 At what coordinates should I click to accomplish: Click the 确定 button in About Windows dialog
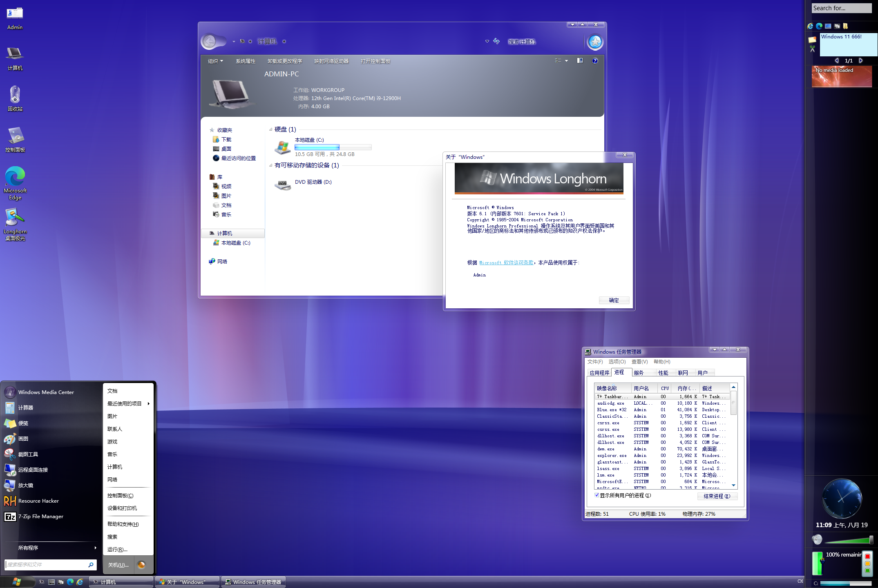[614, 300]
